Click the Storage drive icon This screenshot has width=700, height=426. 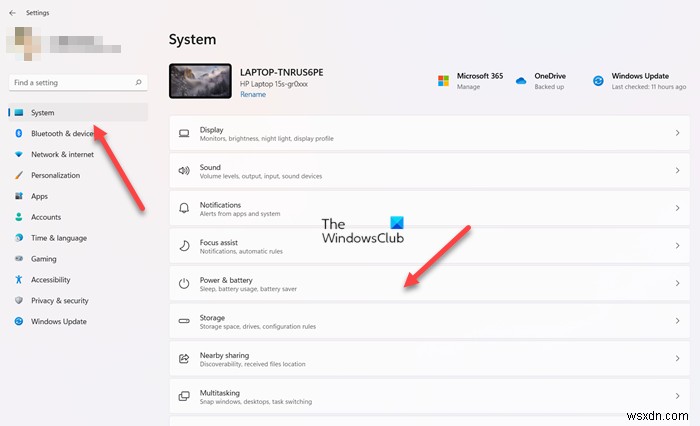[x=184, y=321]
